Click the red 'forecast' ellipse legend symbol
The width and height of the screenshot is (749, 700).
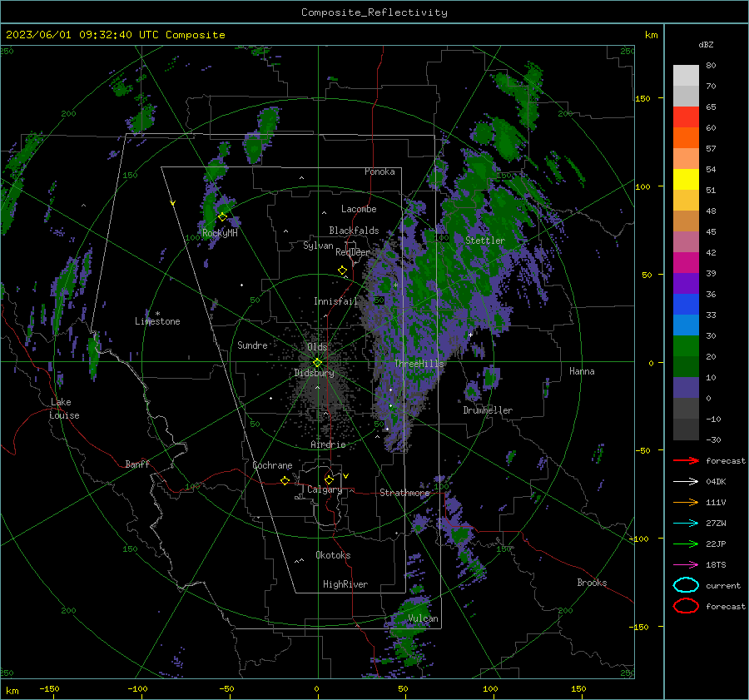pyautogui.click(x=686, y=606)
